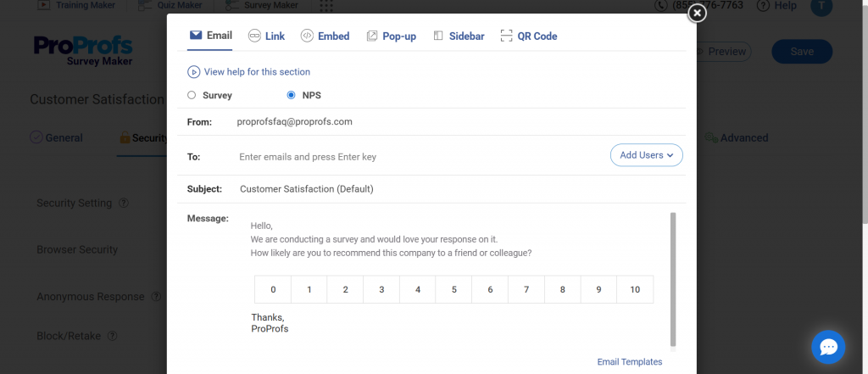Screen dimensions: 868x374
Task: Choose NPS score 6
Action: point(490,289)
